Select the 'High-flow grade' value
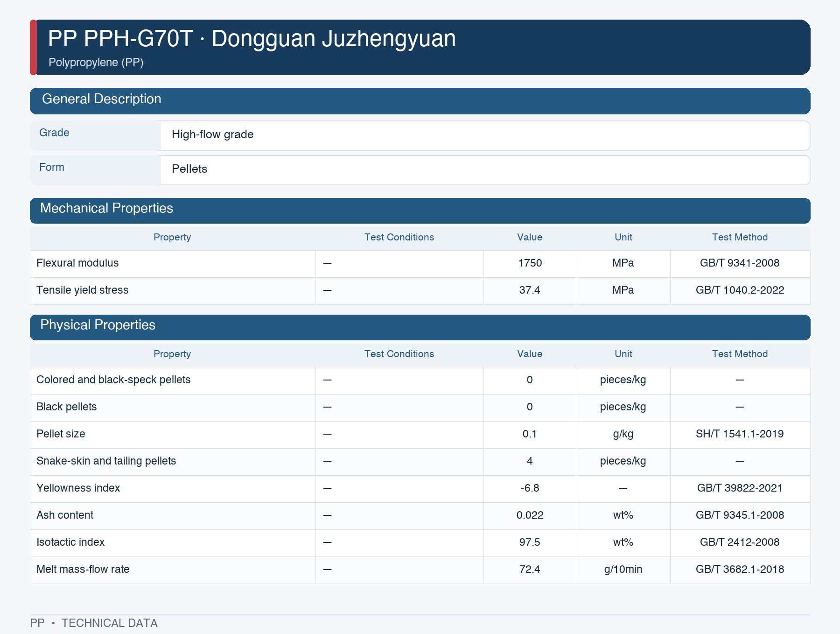The width and height of the screenshot is (840, 634). [212, 134]
